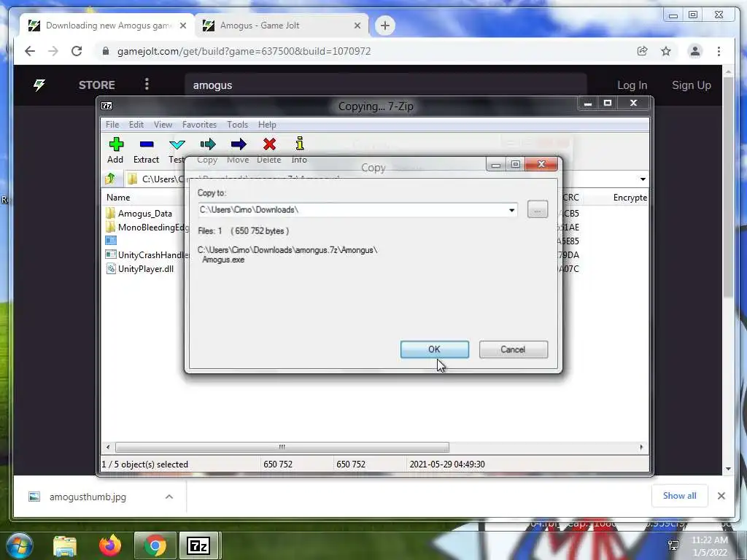Viewport: 747px width, 560px height.
Task: Click the Move arrow toolbar icon
Action: coord(239,144)
